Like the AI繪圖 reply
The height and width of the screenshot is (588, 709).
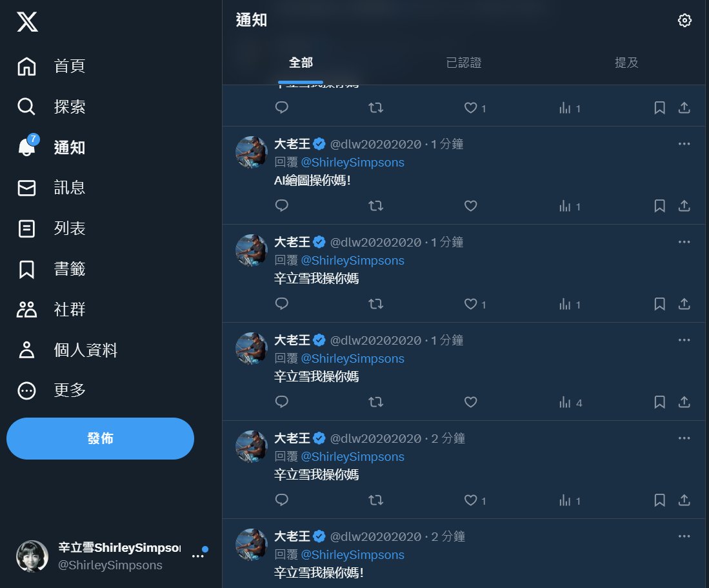(471, 206)
